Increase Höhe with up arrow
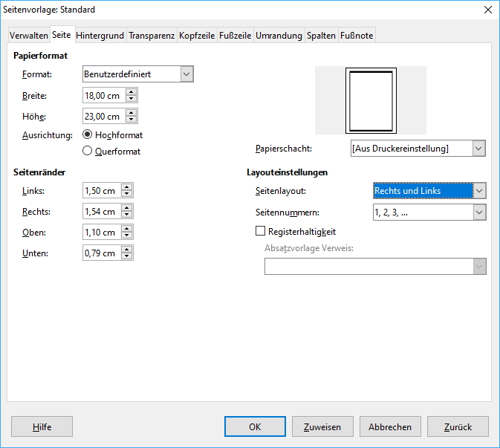Viewport: 500px width, 448px height. pos(132,113)
